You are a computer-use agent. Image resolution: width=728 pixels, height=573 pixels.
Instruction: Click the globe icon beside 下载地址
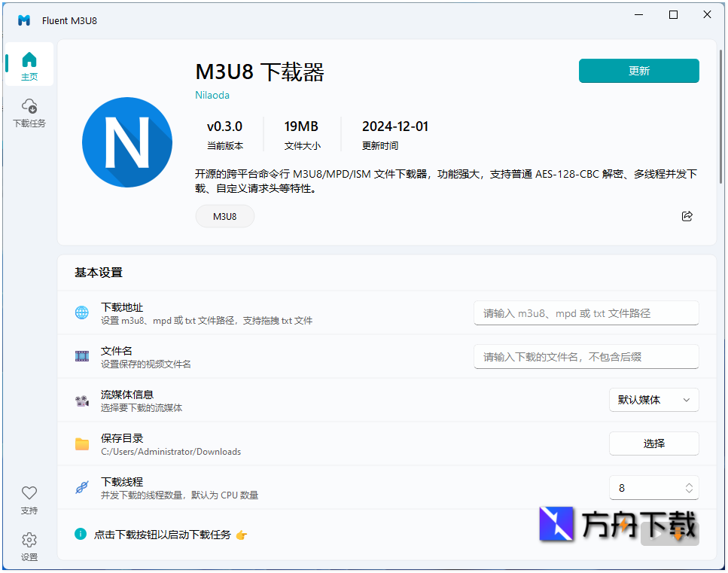pyautogui.click(x=82, y=312)
